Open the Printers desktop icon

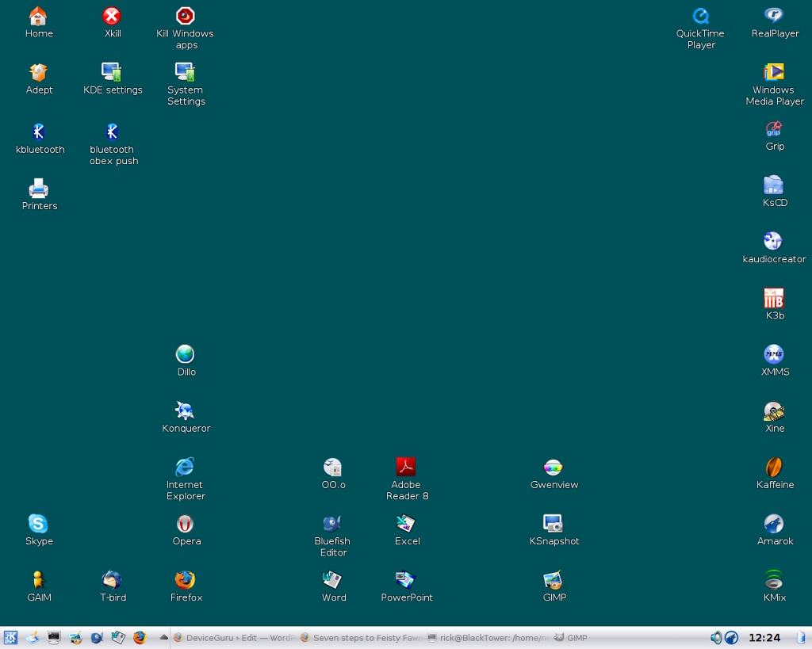[38, 189]
